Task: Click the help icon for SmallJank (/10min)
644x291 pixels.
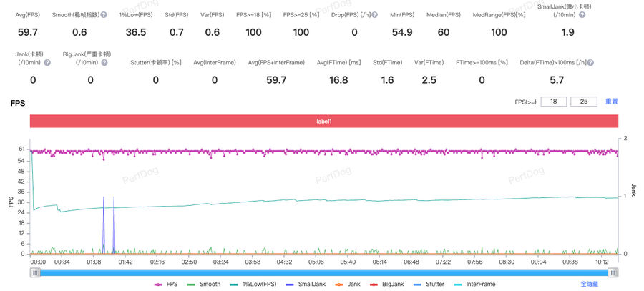Action: click(x=577, y=14)
